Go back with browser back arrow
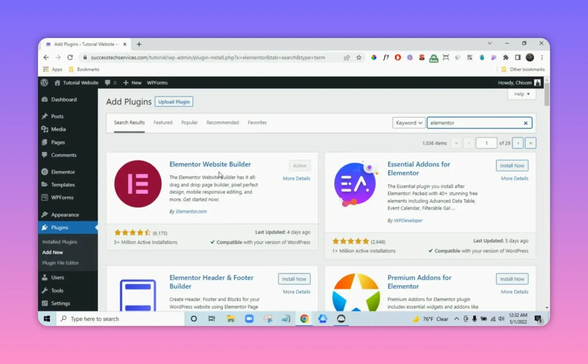Image resolution: width=588 pixels, height=364 pixels. (x=46, y=58)
